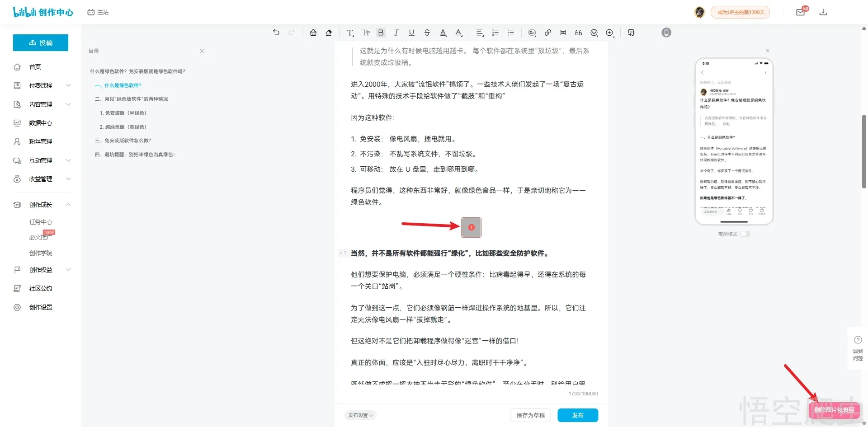Open the emoji picker

point(594,33)
